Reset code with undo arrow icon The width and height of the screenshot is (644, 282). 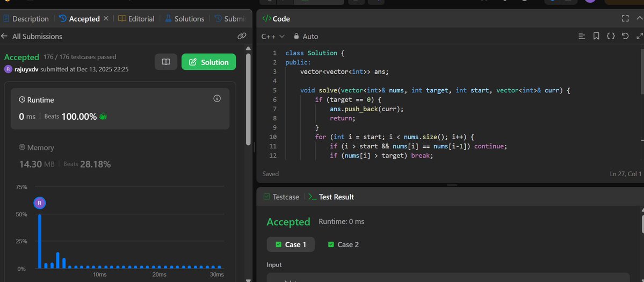pyautogui.click(x=625, y=36)
